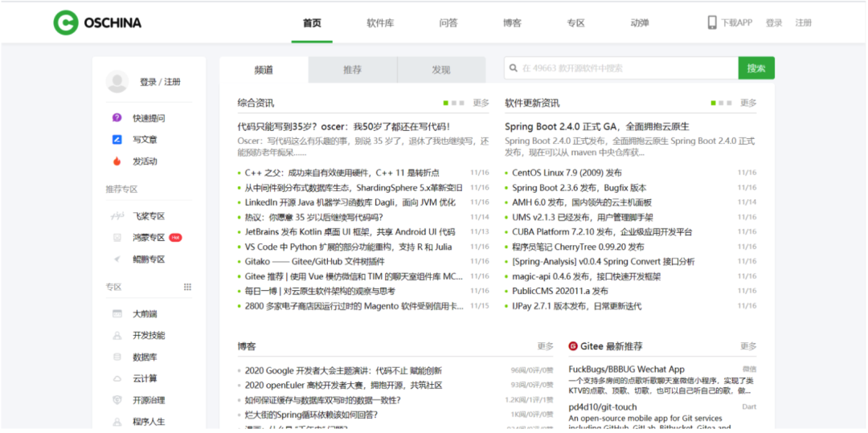Click the 云计算 cloud icon
Image resolution: width=868 pixels, height=433 pixels.
point(117,379)
